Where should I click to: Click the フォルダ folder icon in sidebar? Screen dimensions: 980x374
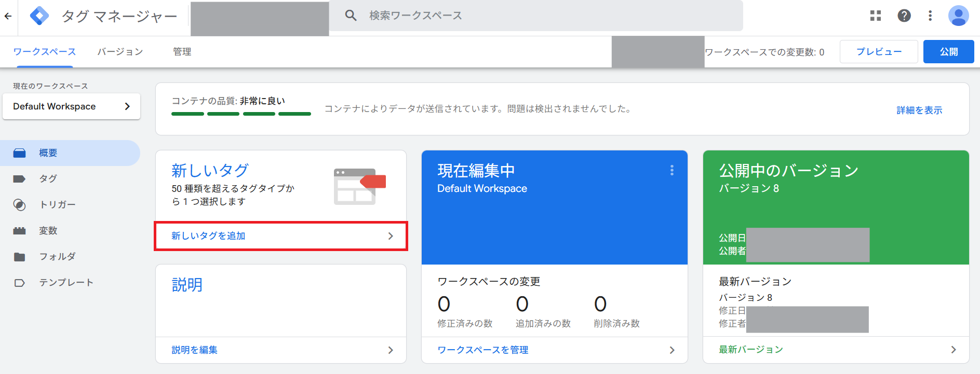[x=19, y=257]
